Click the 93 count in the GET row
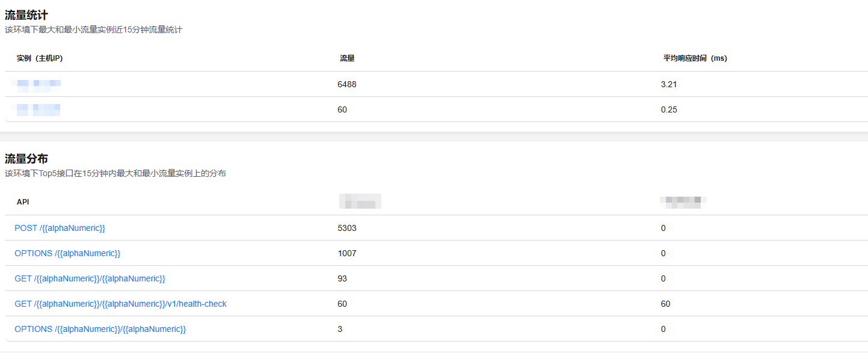The image size is (868, 353). (x=342, y=279)
